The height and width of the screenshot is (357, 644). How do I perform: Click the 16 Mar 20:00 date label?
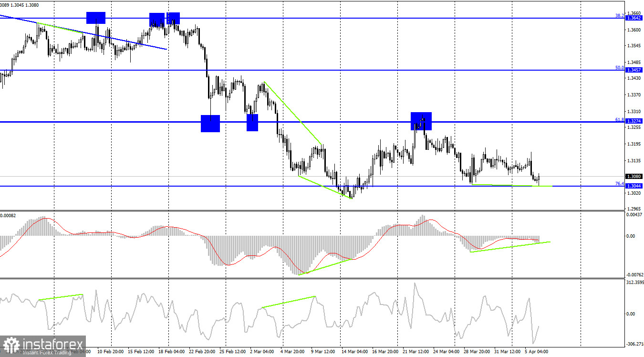tap(385, 352)
